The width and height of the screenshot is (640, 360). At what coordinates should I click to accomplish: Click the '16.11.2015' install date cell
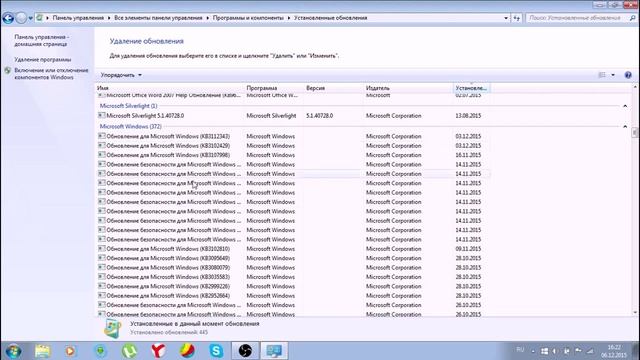click(x=468, y=155)
